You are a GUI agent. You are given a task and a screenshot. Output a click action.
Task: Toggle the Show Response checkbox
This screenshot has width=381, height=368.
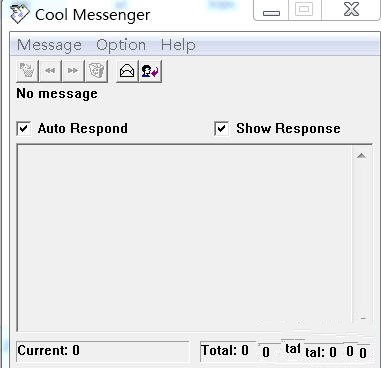click(x=222, y=129)
